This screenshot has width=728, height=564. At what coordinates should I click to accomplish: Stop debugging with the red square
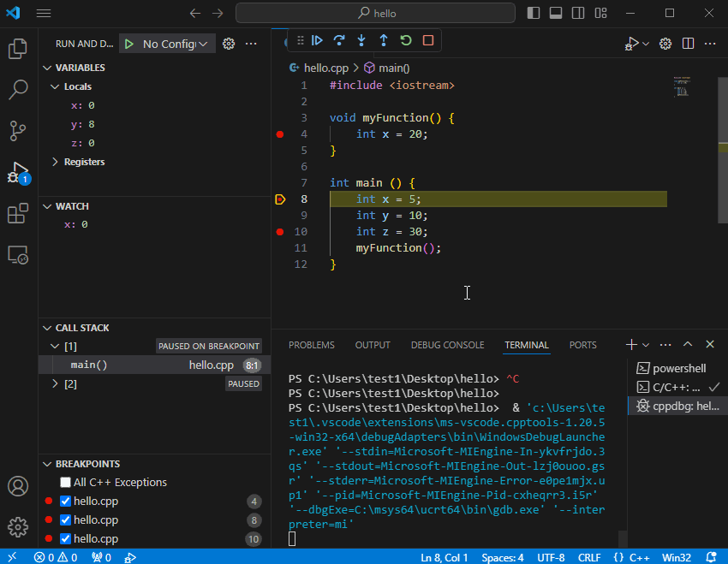(x=428, y=40)
